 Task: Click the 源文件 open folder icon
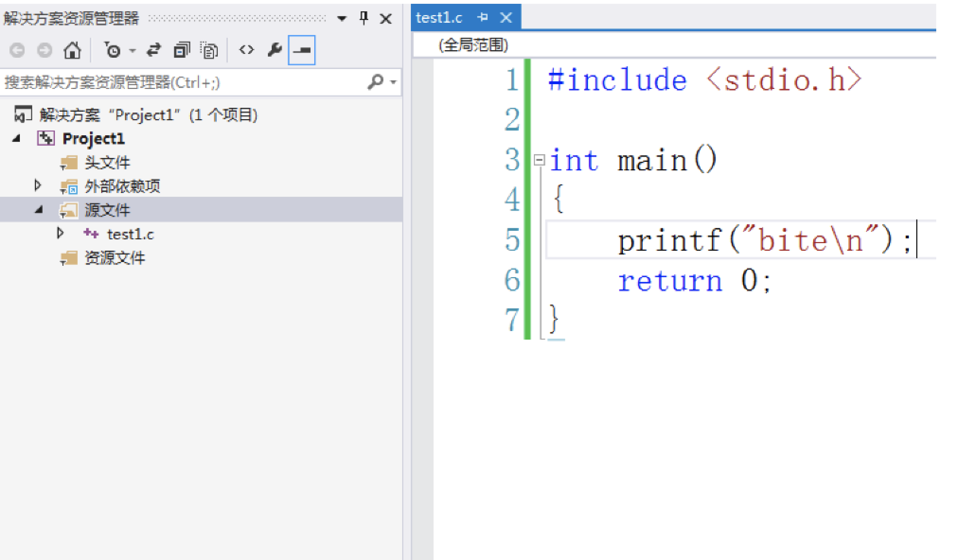[69, 210]
